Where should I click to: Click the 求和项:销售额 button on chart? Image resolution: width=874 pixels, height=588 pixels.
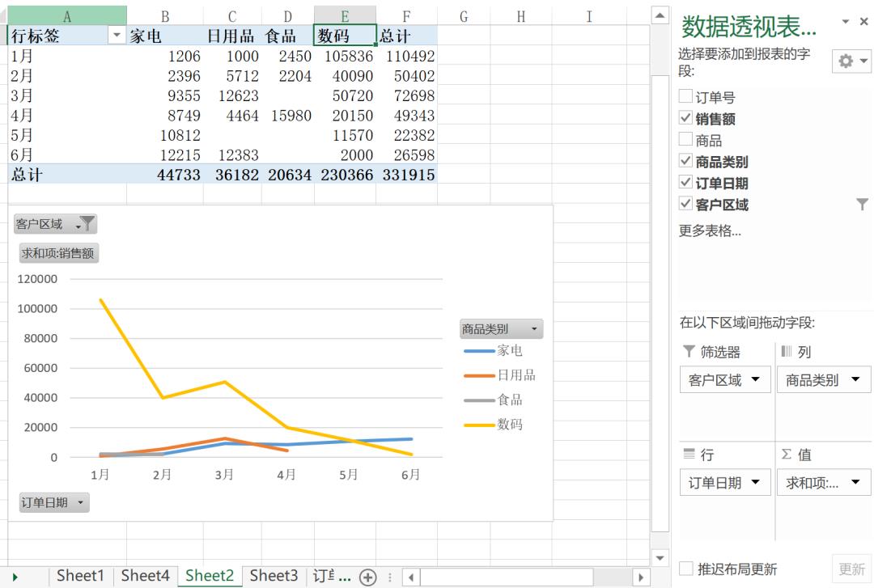[58, 253]
